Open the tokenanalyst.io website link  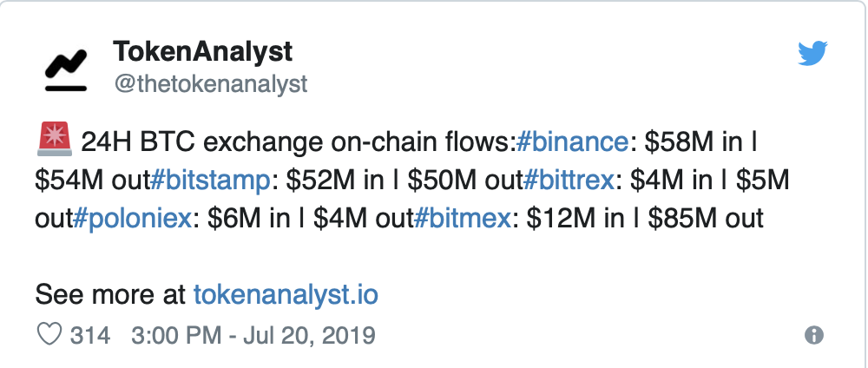pyautogui.click(x=286, y=294)
